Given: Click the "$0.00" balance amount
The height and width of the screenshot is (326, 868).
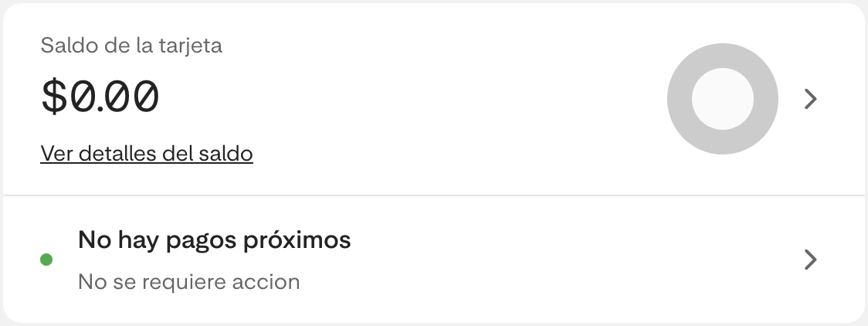Looking at the screenshot, I should click(x=100, y=98).
